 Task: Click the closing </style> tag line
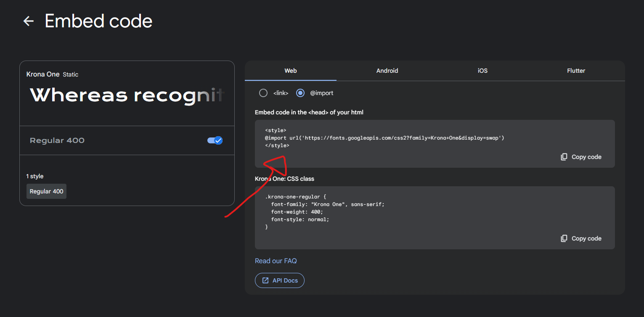click(277, 145)
